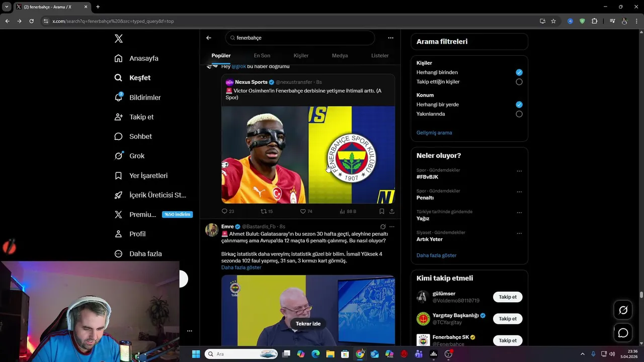Repost the Osimhen post

click(267, 211)
